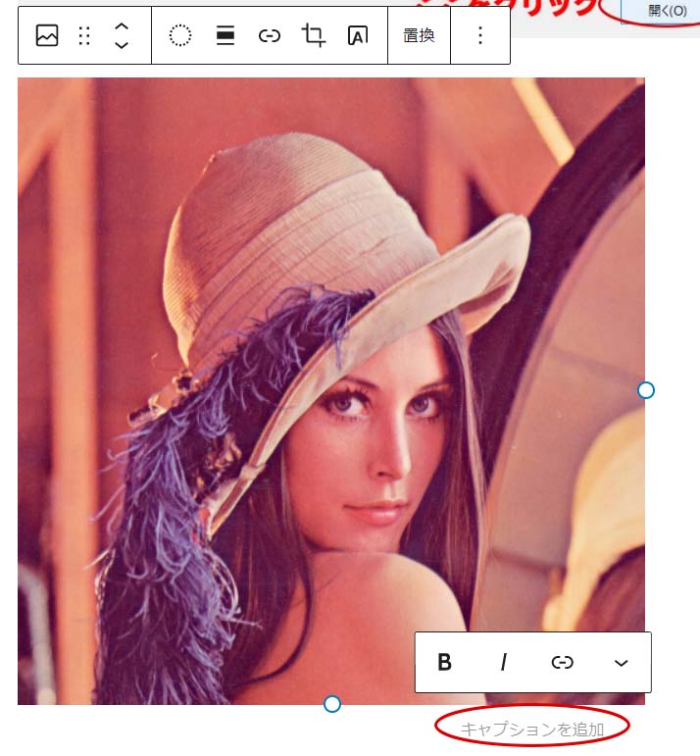
Task: Apply duotone filter using dotted circle icon
Action: [180, 36]
